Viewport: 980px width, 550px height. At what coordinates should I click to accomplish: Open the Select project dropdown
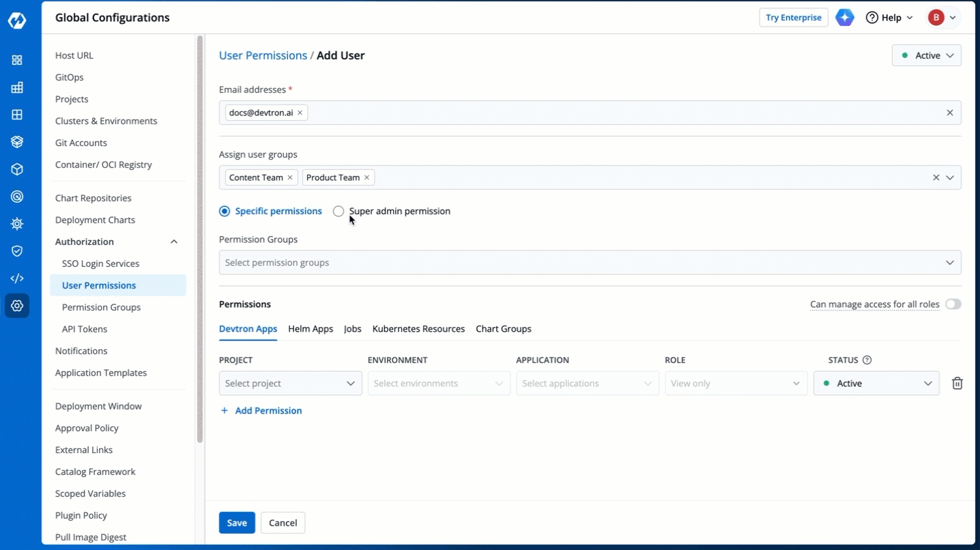290,383
